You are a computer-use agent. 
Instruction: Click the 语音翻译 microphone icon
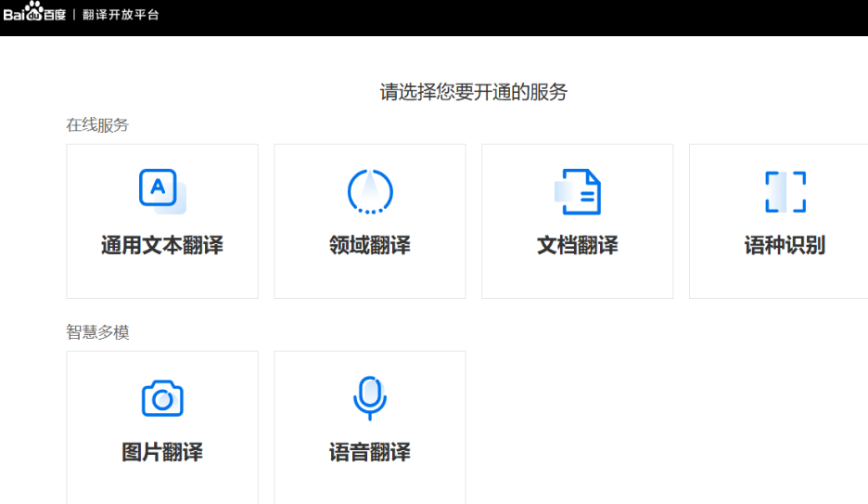(x=370, y=397)
